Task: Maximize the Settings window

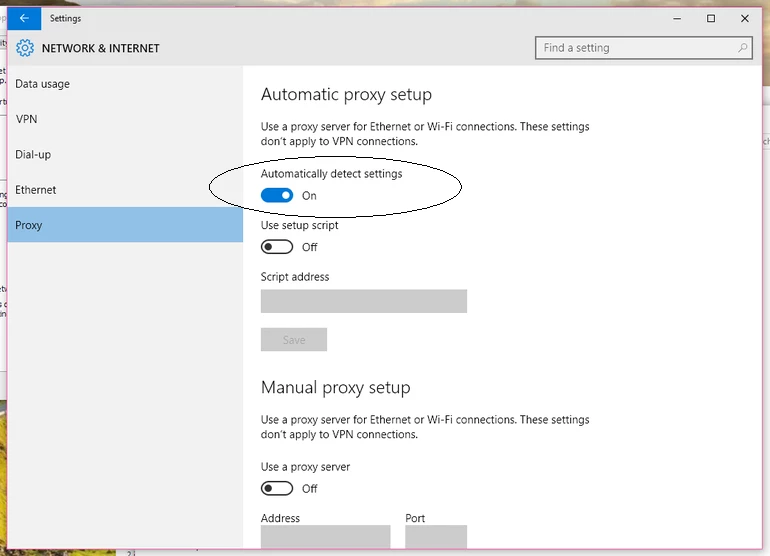Action: point(711,19)
